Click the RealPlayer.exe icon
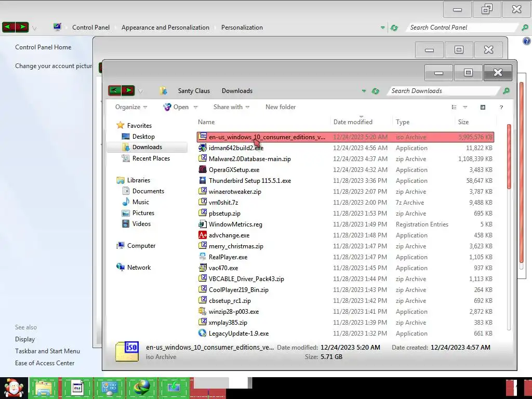Viewport: 532px width, 399px height. (203, 257)
